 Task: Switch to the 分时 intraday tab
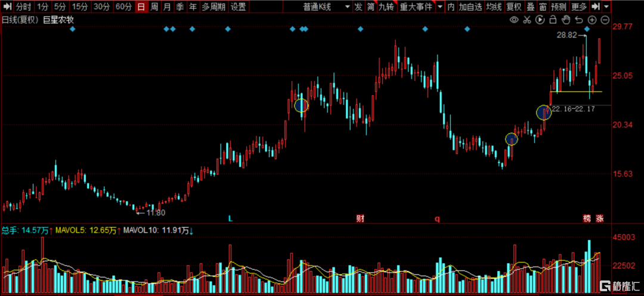tap(23, 7)
